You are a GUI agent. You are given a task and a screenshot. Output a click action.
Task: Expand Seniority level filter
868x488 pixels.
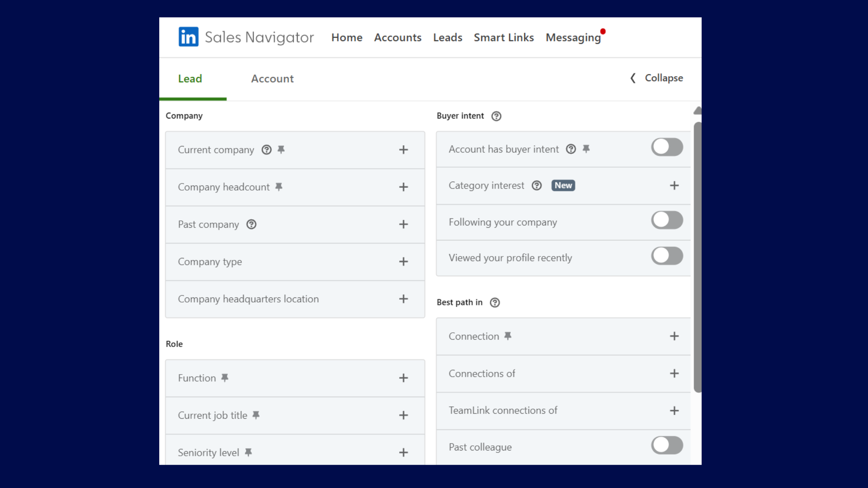[x=403, y=452]
